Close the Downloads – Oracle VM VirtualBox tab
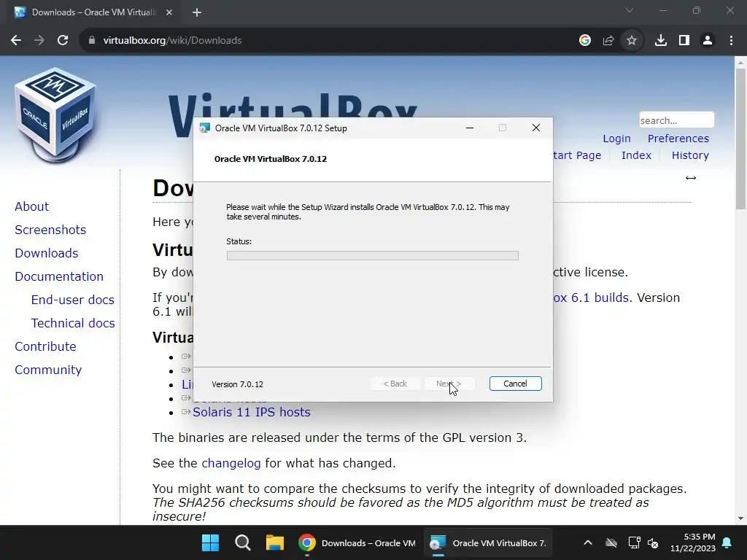747x560 pixels. click(169, 12)
